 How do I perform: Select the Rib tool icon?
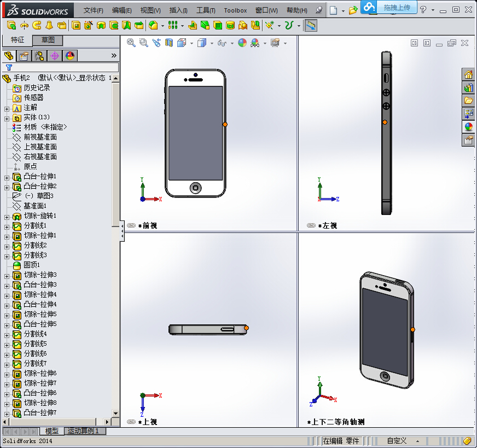tap(193, 26)
